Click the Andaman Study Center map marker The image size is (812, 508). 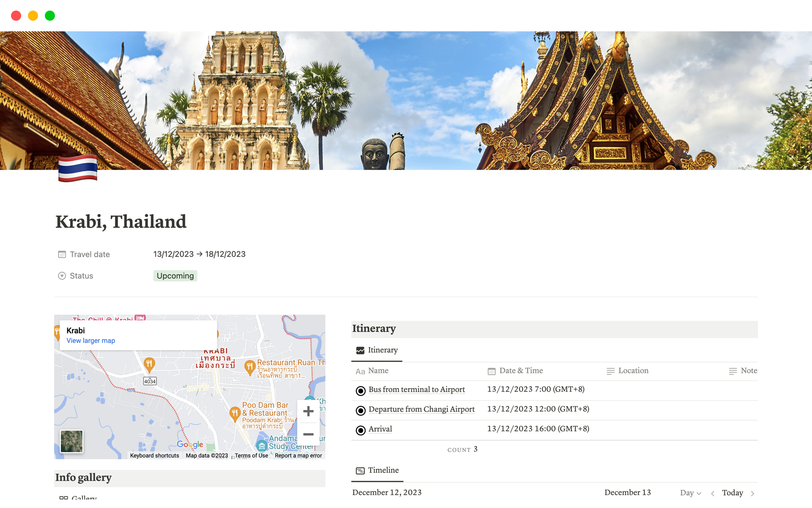262,446
